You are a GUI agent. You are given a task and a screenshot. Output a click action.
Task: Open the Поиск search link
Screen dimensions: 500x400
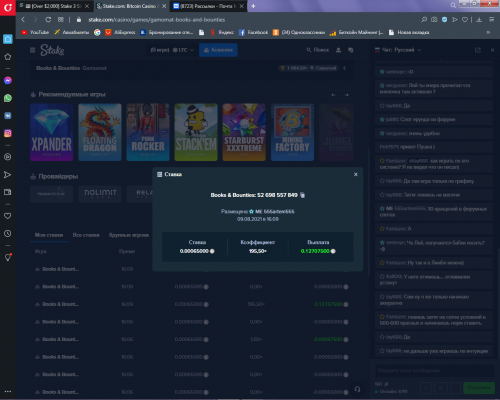coord(318,50)
